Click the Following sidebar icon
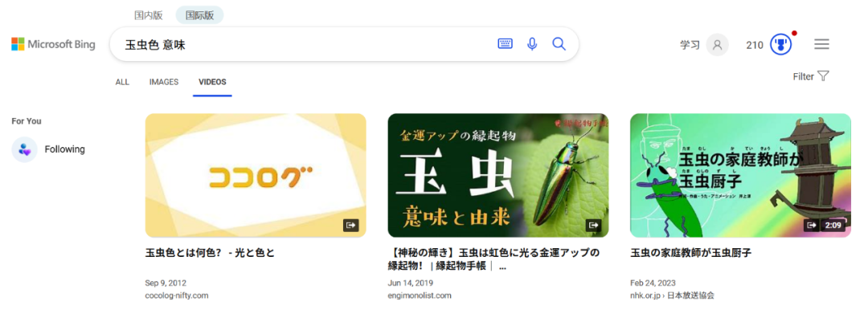 [24, 149]
